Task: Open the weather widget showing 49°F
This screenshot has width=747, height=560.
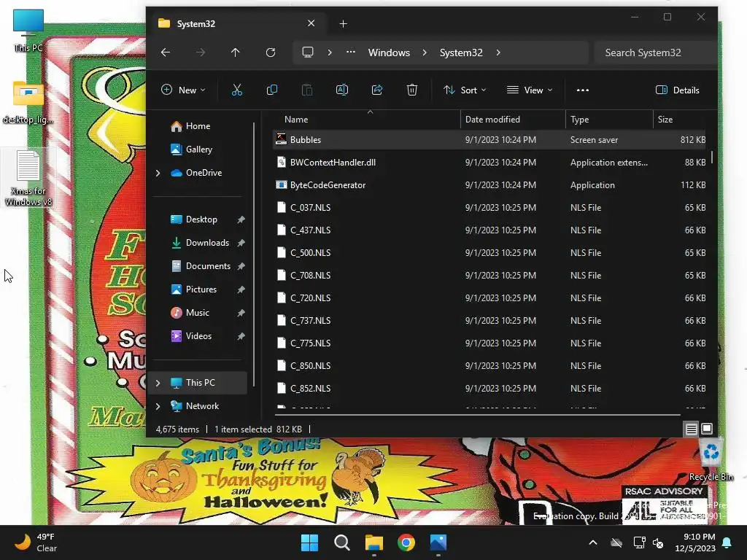Action: [x=36, y=542]
